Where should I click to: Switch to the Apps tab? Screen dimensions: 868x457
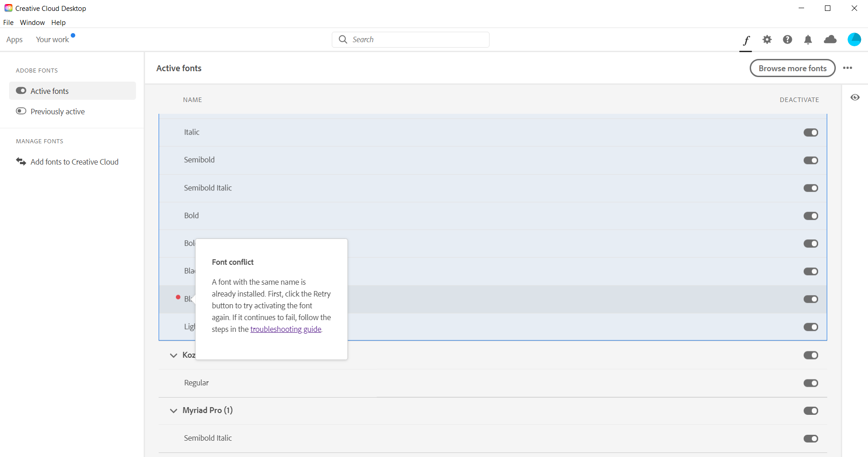(x=15, y=39)
